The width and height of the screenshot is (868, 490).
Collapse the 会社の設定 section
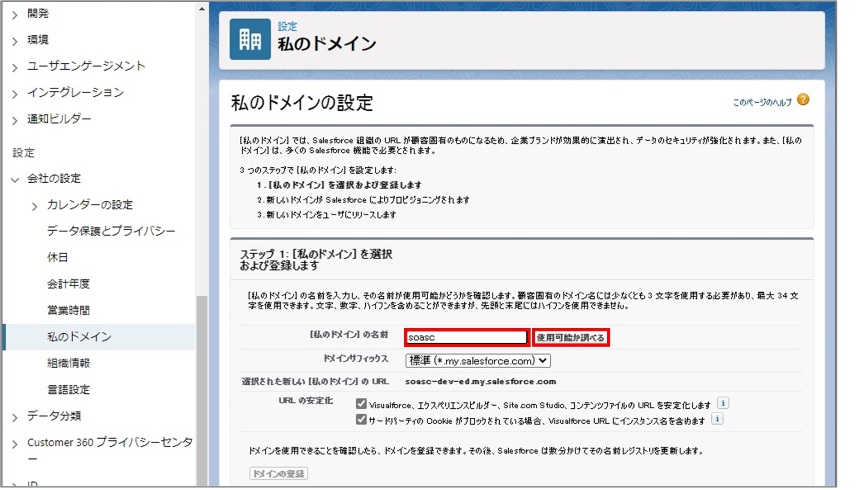pyautogui.click(x=15, y=180)
